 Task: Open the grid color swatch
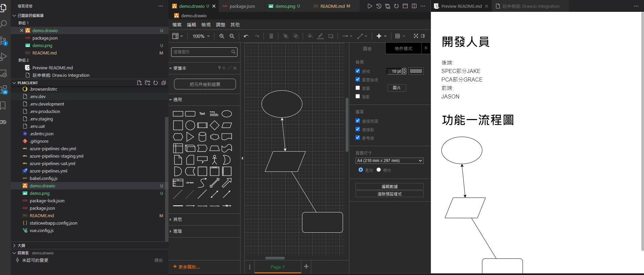(x=416, y=71)
